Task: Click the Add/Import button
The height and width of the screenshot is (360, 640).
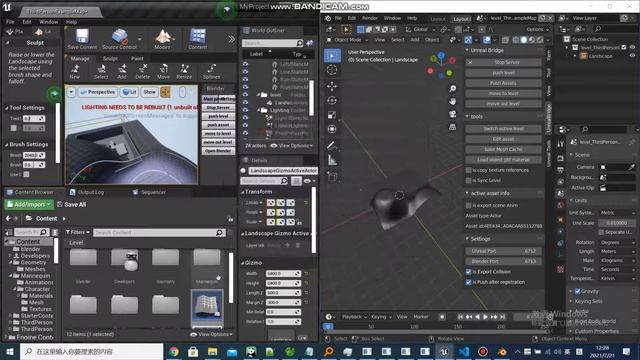Action: pos(29,204)
